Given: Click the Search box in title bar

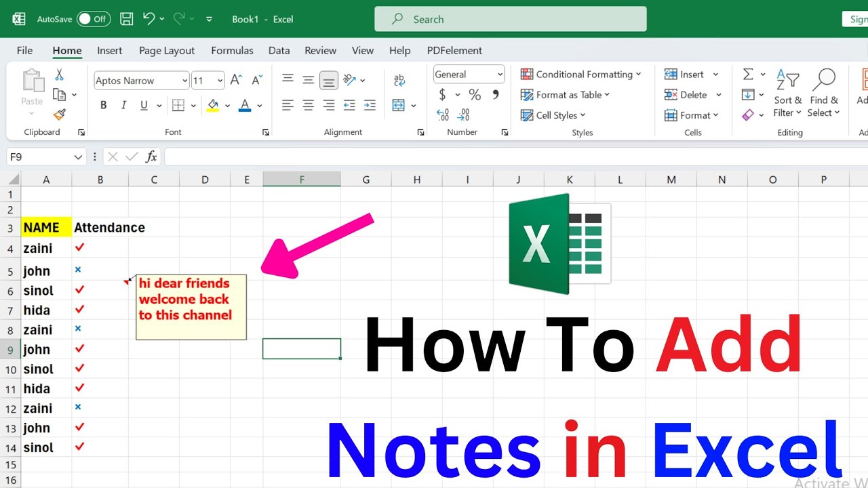Looking at the screenshot, I should tap(511, 19).
